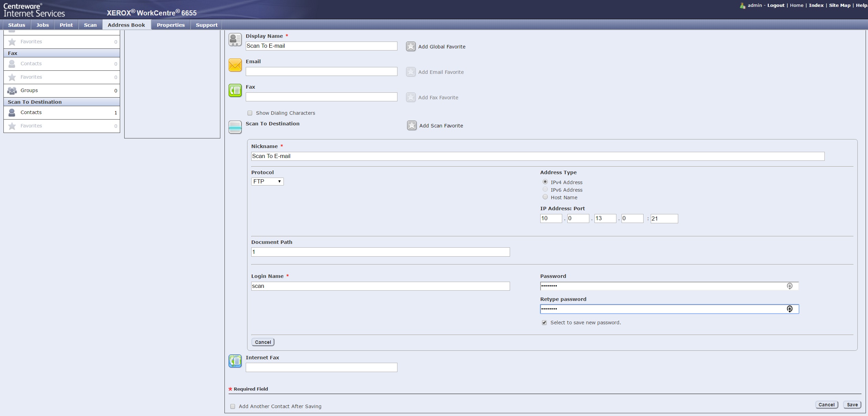Click the Add Global Favorite star icon
Screen dimensions: 868x416
tap(410, 46)
